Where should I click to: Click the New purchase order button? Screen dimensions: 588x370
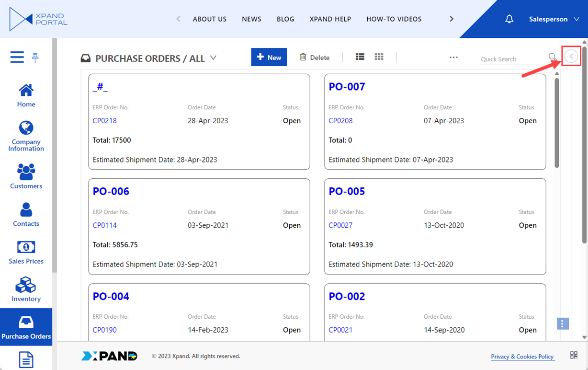click(269, 57)
